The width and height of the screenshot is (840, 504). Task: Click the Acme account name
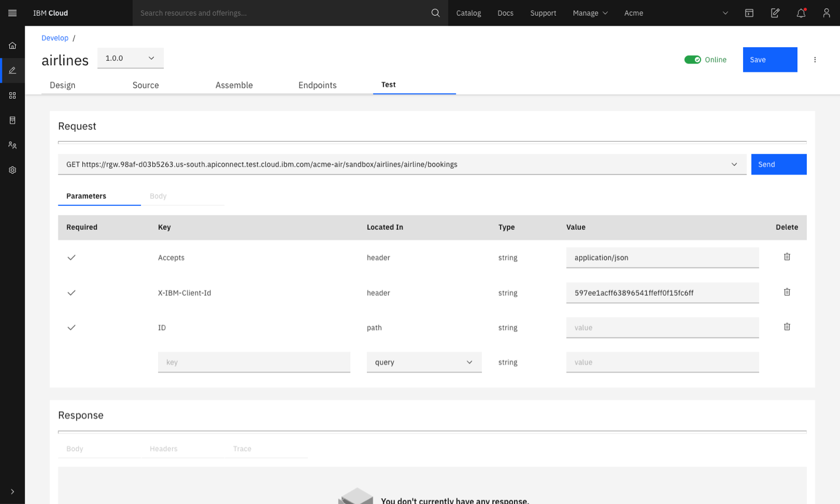[633, 13]
